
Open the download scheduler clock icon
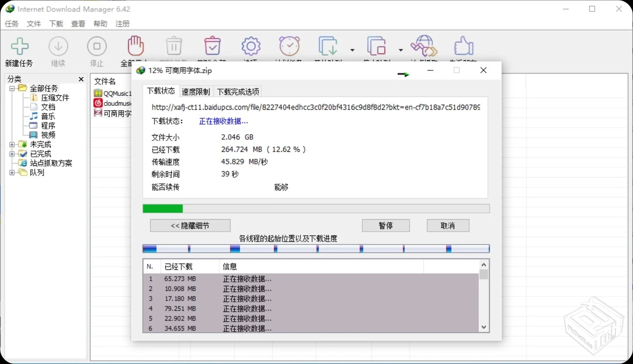pos(290,46)
